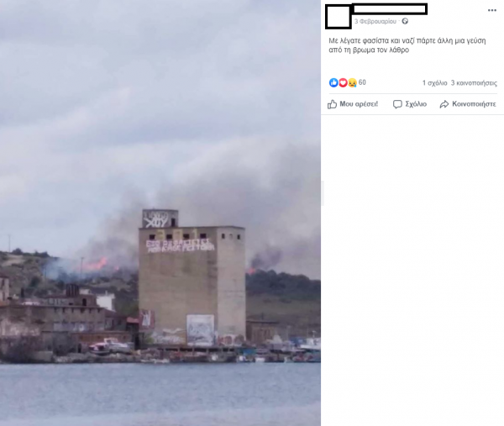Click the graffiti silo building in photo

click(192, 278)
